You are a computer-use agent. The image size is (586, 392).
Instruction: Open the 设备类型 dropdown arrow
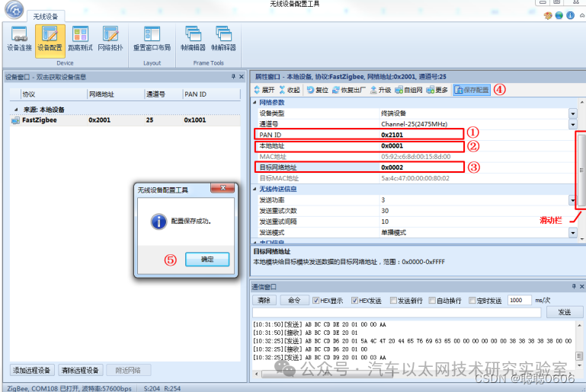(x=573, y=113)
